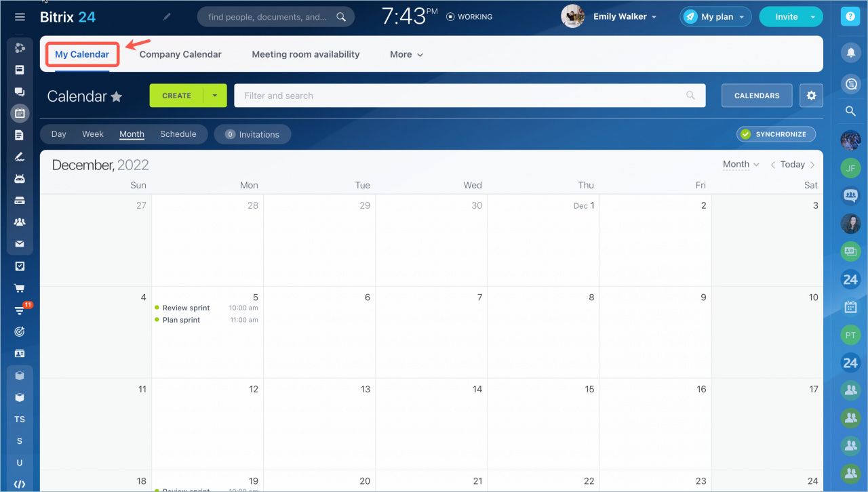Open the Mail envelope icon in sidebar
This screenshot has width=868, height=492.
(20, 244)
